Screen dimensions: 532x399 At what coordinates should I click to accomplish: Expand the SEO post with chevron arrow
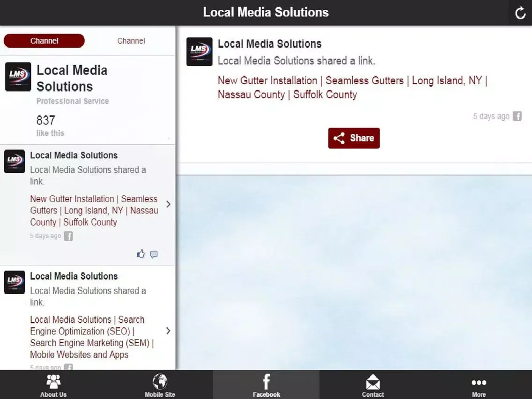coord(168,331)
